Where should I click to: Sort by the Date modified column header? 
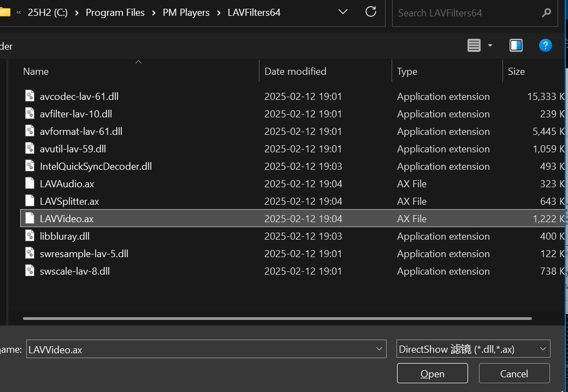[295, 72]
